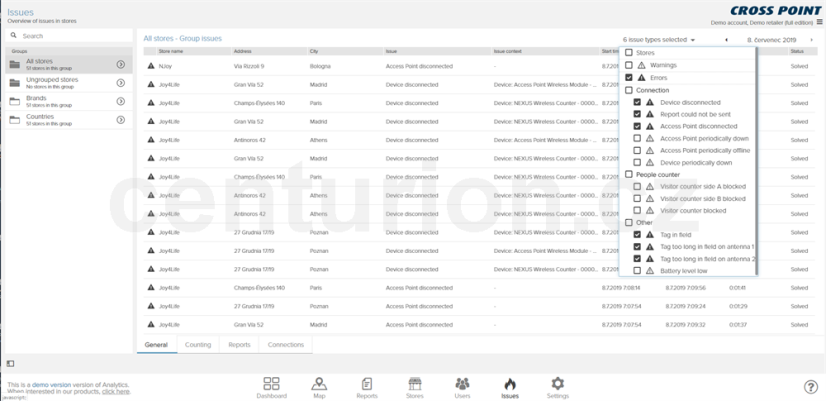Toggle the Stores checkbox
The width and height of the screenshot is (826, 401).
pyautogui.click(x=628, y=53)
